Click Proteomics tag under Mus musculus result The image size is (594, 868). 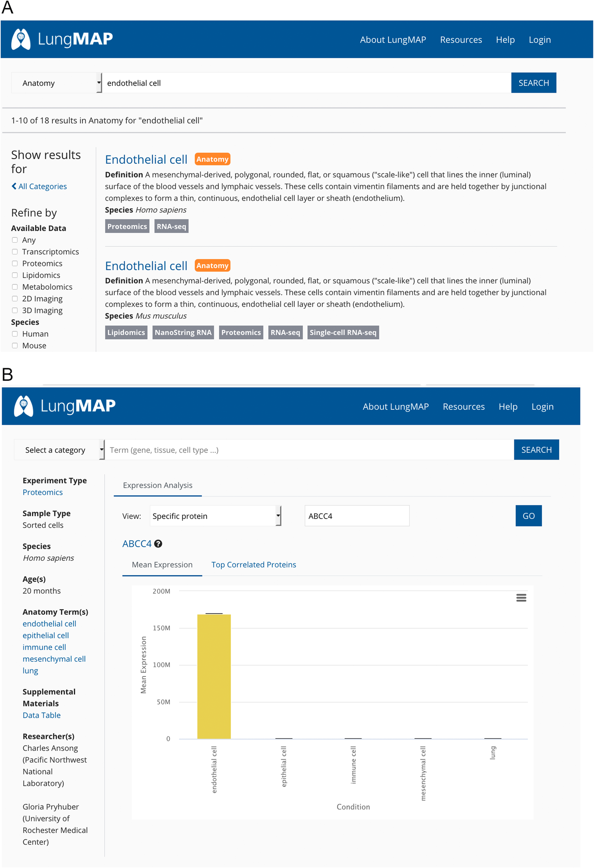pos(241,332)
